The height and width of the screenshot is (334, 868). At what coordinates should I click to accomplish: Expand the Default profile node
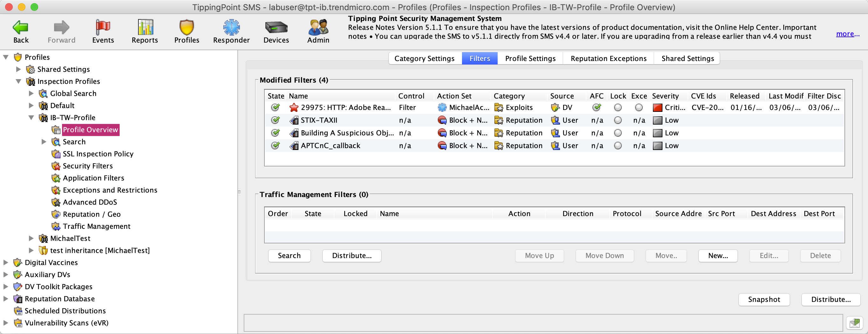[x=31, y=106]
